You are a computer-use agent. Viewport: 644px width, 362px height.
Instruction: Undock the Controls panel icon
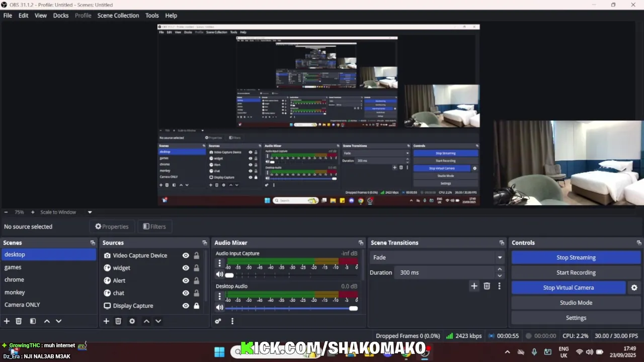(639, 243)
